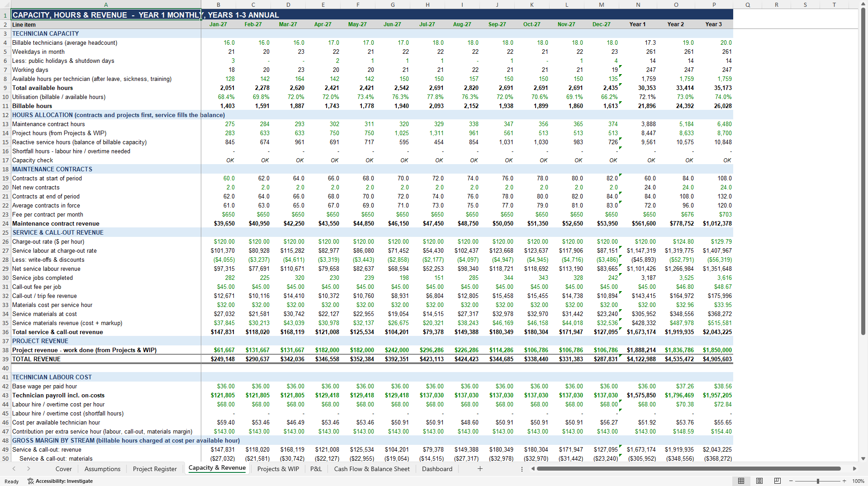Click horizontal scroll right arrow
868x486 pixels.
(x=854, y=469)
